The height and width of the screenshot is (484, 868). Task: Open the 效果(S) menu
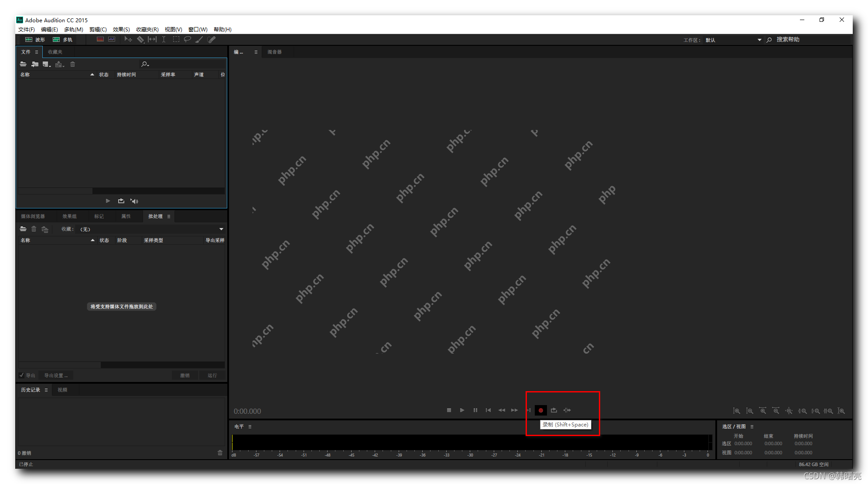coord(121,29)
